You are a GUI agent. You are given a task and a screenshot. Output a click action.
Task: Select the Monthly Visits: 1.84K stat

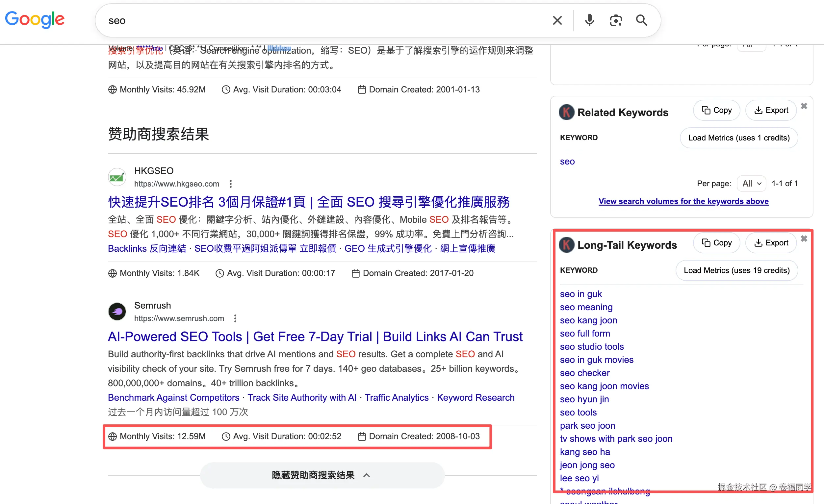[154, 273]
